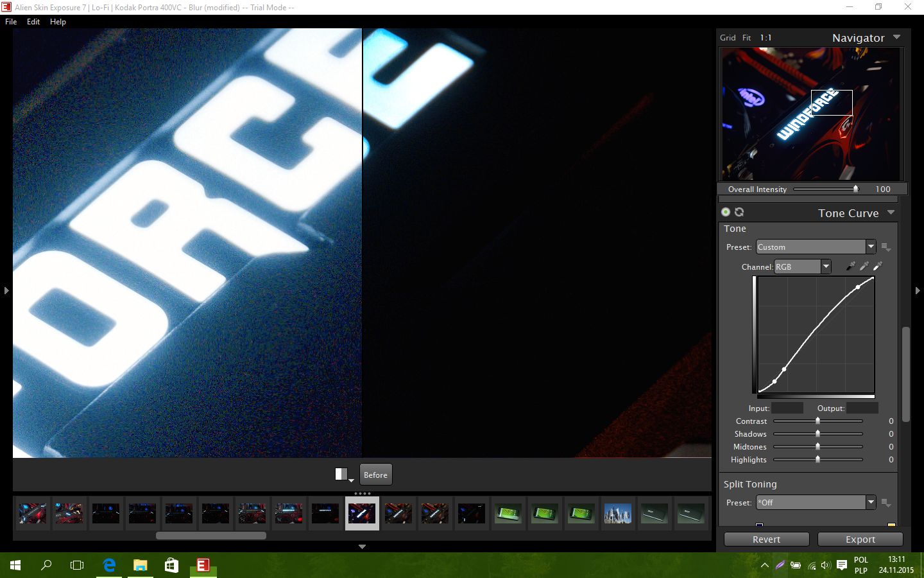Click the Revert button
The image size is (924, 578).
(766, 539)
